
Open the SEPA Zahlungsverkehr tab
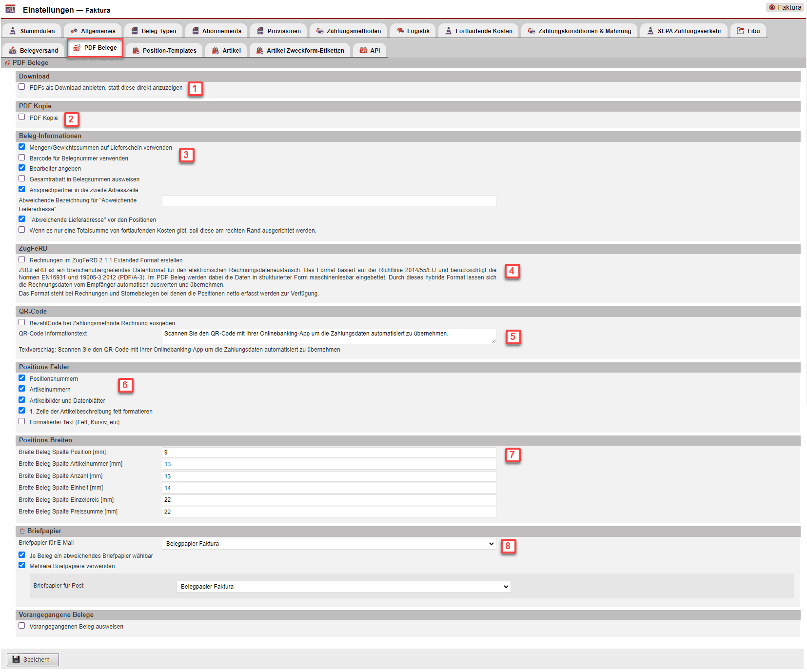tap(684, 31)
